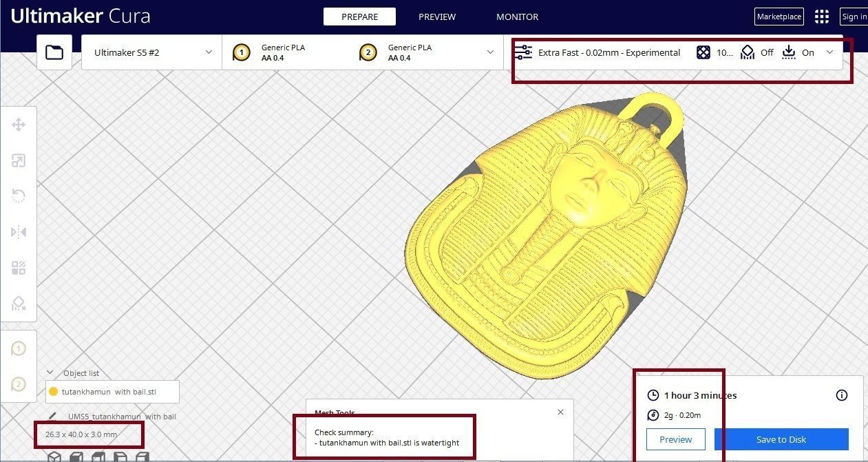Screen dimensions: 868x462
Task: Click the print time clock icon
Action: (653, 395)
